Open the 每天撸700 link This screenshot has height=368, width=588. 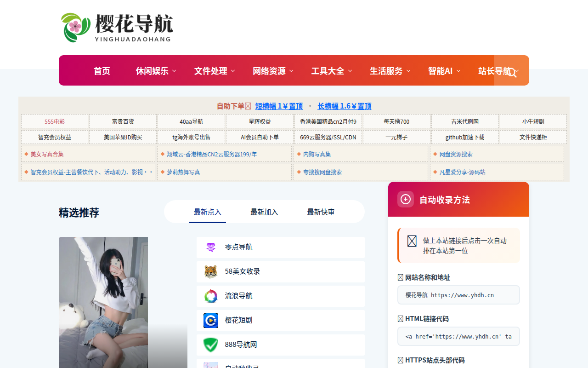pos(397,121)
